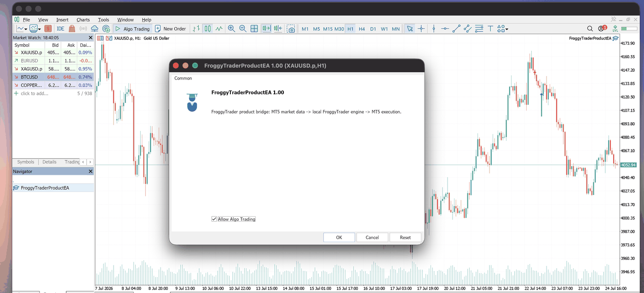644x293 pixels.
Task: Close the Market Watch panel
Action: pyautogui.click(x=91, y=37)
